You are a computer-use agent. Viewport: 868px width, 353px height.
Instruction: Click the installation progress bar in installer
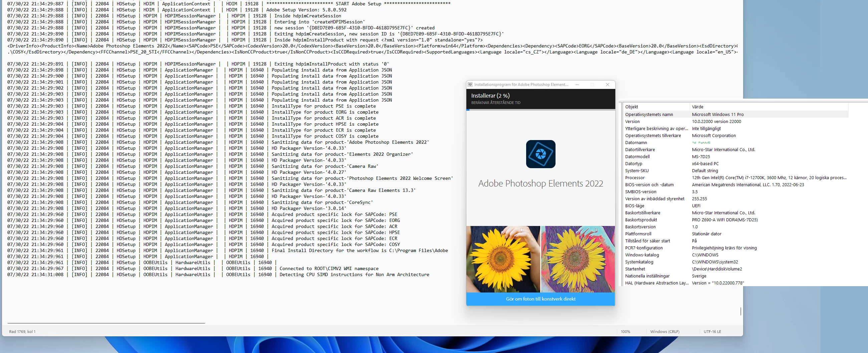click(540, 110)
